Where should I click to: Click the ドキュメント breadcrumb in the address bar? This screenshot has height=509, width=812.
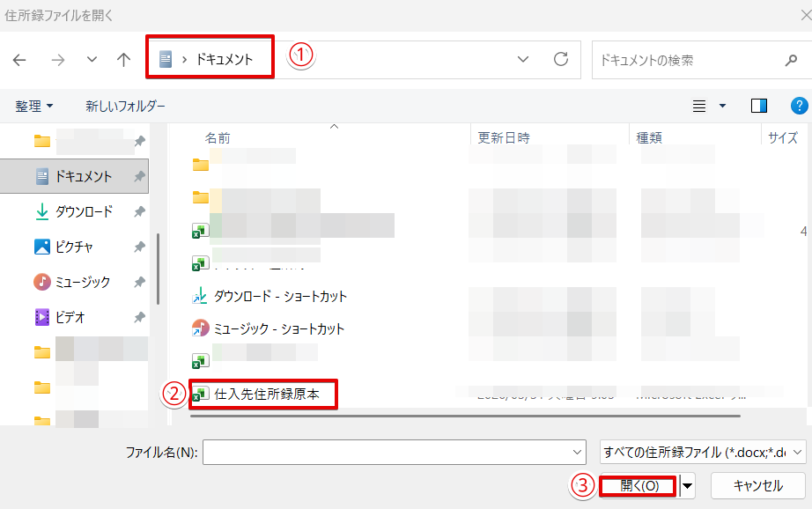224,60
